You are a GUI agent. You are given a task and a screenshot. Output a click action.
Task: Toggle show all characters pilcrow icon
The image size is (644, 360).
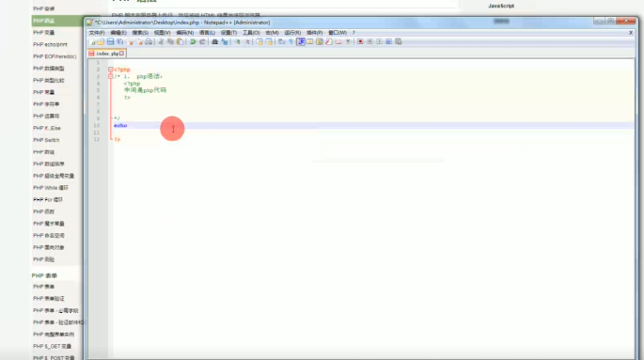pos(291,42)
